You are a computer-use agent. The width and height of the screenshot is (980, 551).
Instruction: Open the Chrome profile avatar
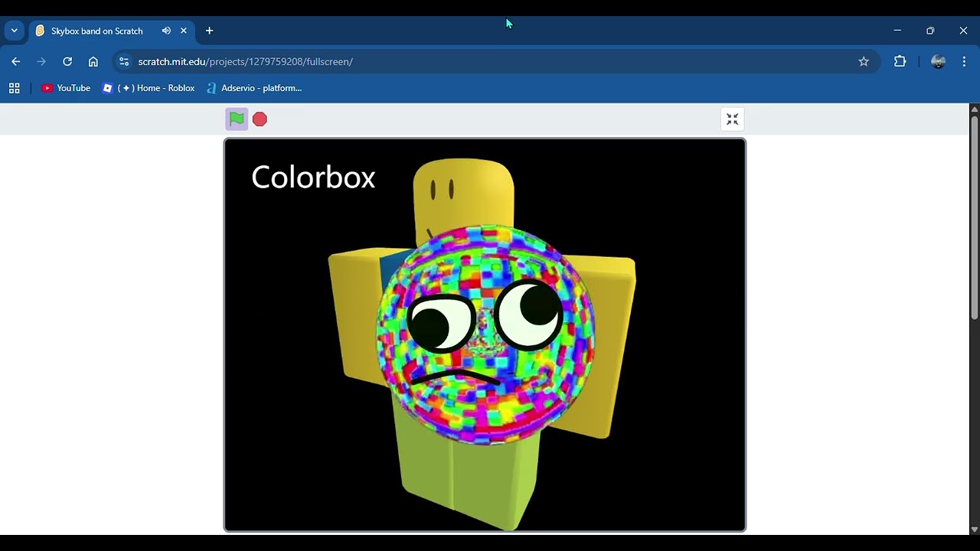click(x=938, y=61)
